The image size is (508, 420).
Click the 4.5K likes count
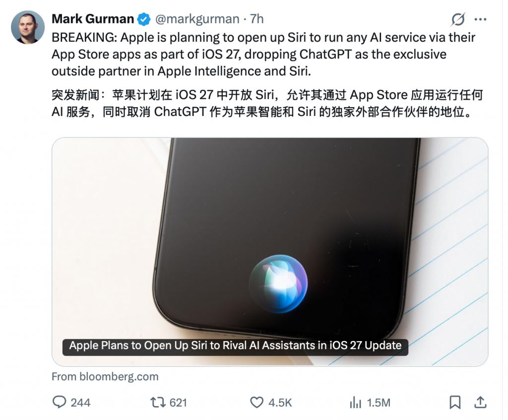tap(280, 403)
